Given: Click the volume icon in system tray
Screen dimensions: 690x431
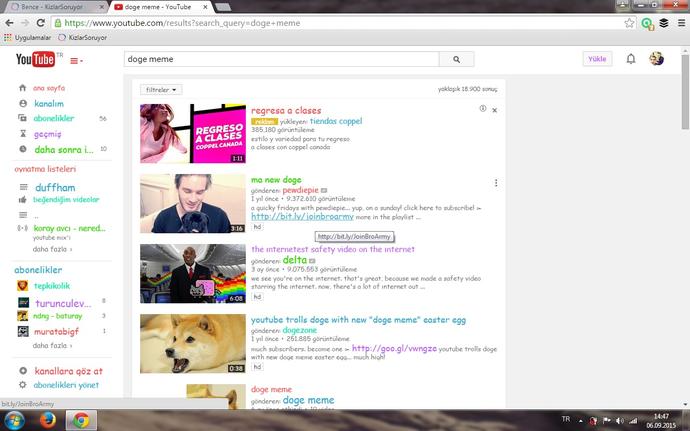Looking at the screenshot, I should pos(620,421).
